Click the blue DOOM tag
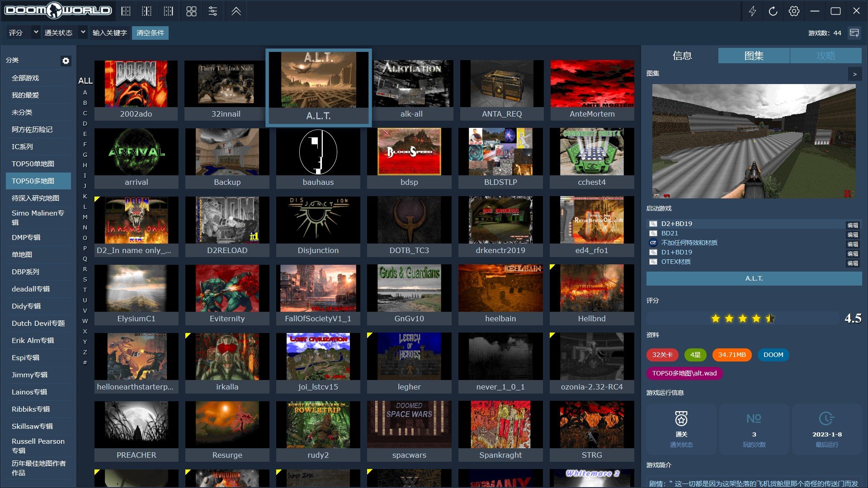 tap(773, 355)
